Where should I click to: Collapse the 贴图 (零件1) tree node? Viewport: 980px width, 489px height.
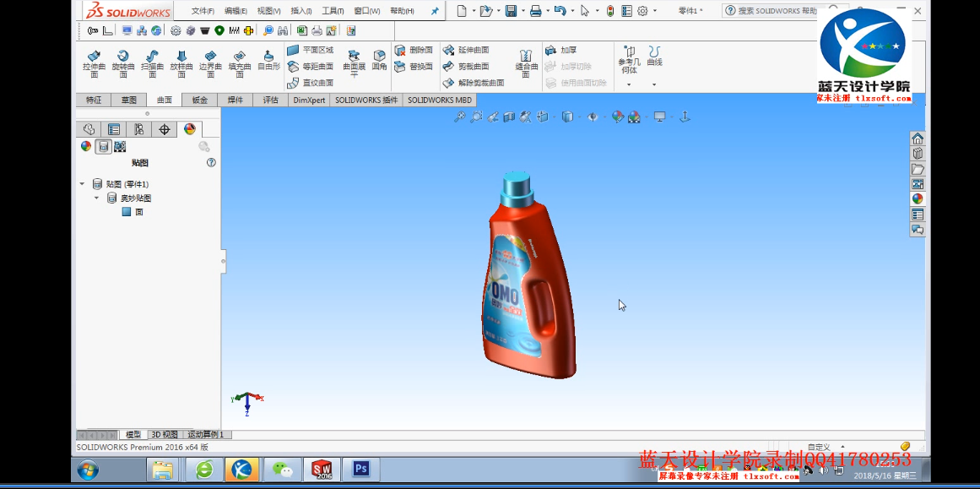tap(82, 184)
